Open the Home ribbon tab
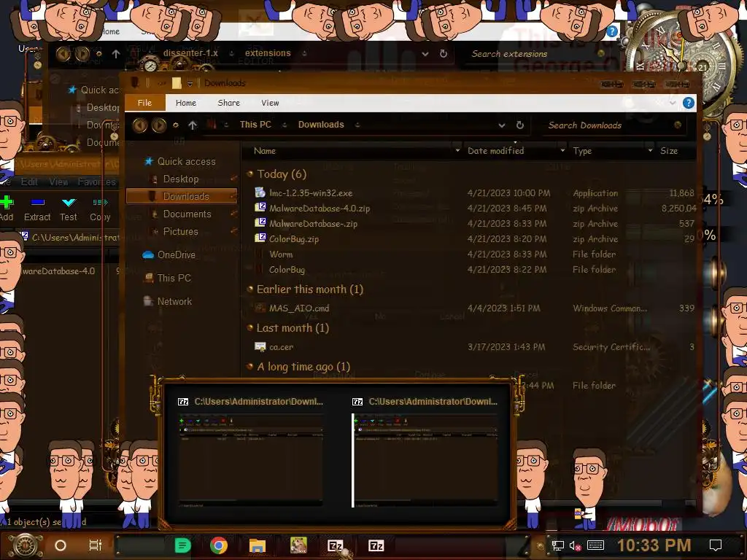This screenshot has width=747, height=560. (186, 103)
